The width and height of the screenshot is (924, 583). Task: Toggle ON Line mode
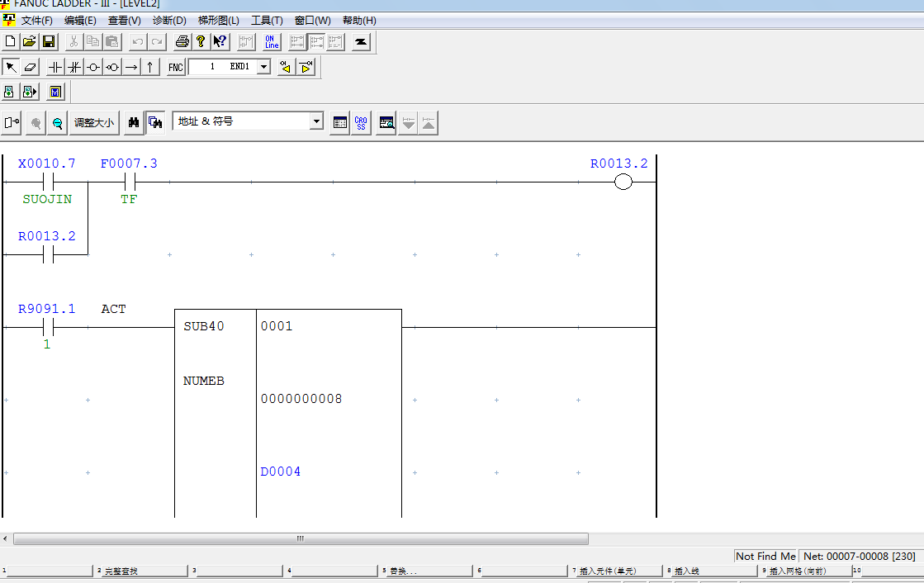point(271,41)
